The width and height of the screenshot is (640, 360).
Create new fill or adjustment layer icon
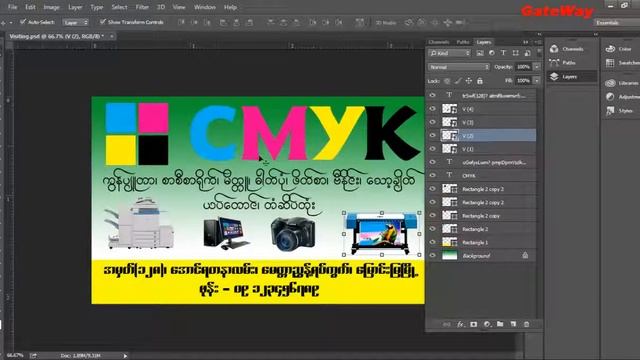click(487, 324)
